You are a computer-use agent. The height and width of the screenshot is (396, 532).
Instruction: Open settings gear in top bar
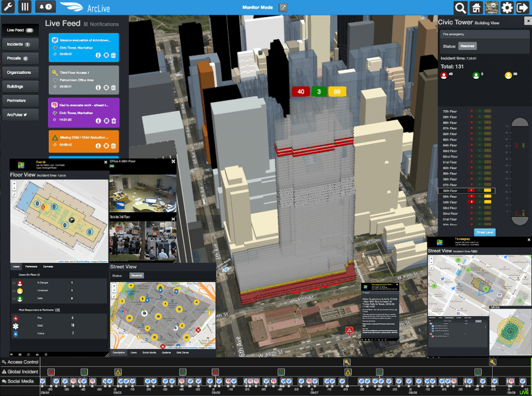507,8
